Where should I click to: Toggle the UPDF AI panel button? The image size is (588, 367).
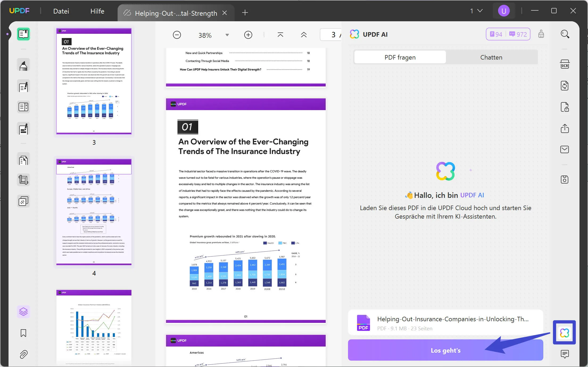[564, 332]
